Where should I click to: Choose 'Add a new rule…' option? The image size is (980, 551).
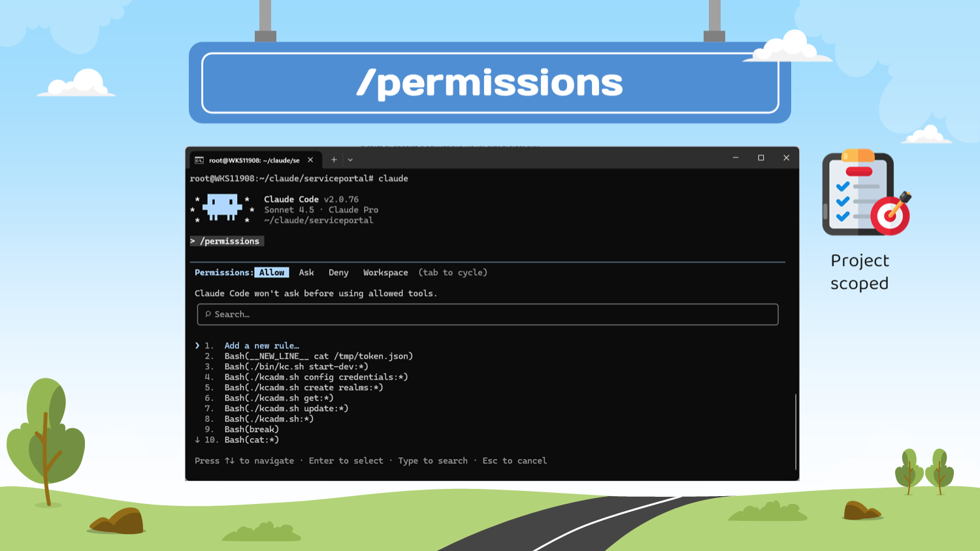pos(261,346)
